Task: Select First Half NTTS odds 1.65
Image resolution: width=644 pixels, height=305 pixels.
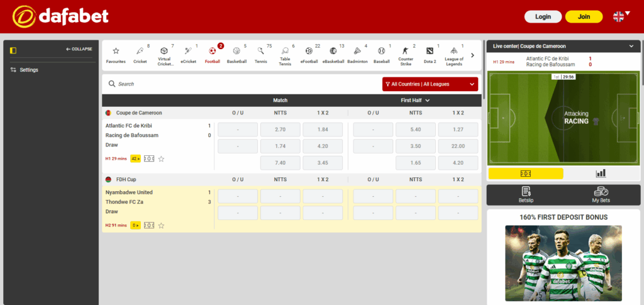Action: 416,163
